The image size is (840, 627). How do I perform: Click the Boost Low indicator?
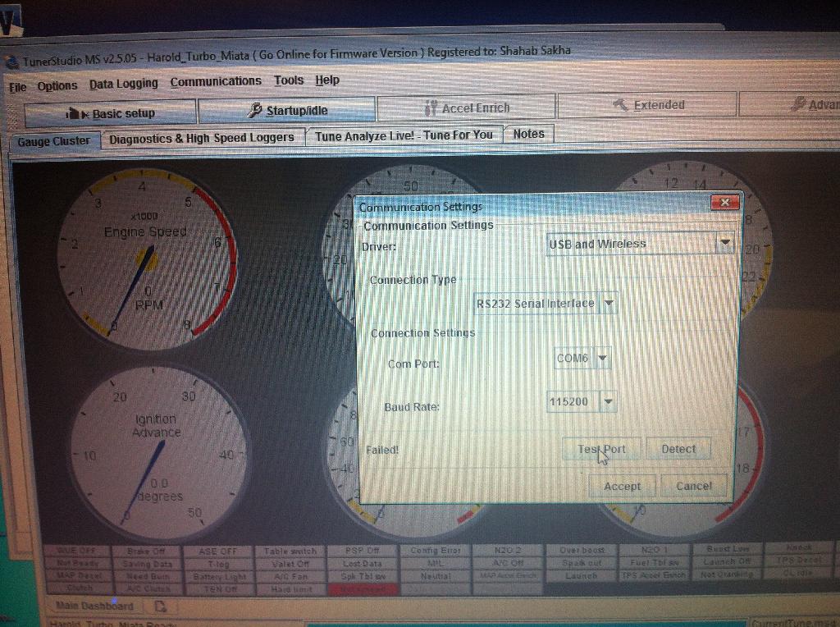(x=728, y=549)
